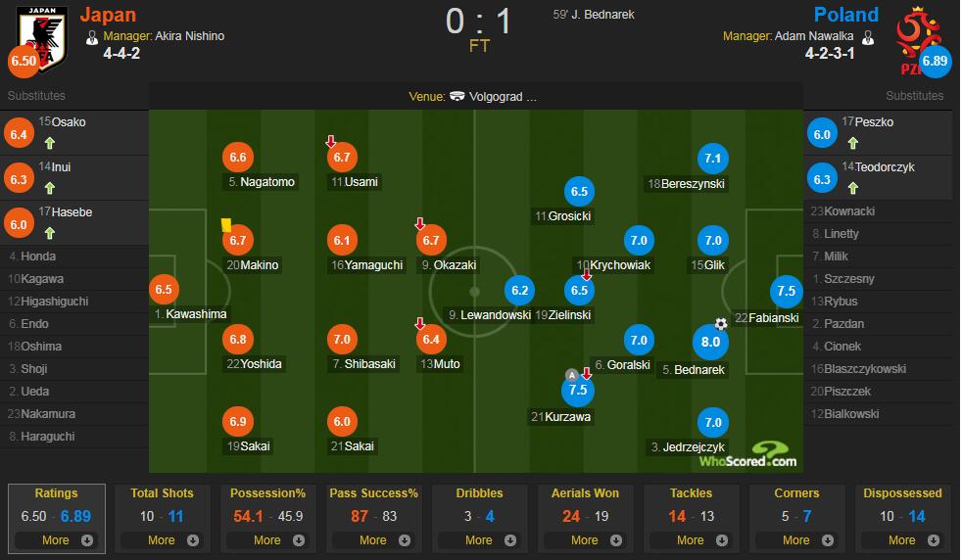The image size is (962, 560).
Task: Expand More under Possession%
Action: click(x=267, y=539)
